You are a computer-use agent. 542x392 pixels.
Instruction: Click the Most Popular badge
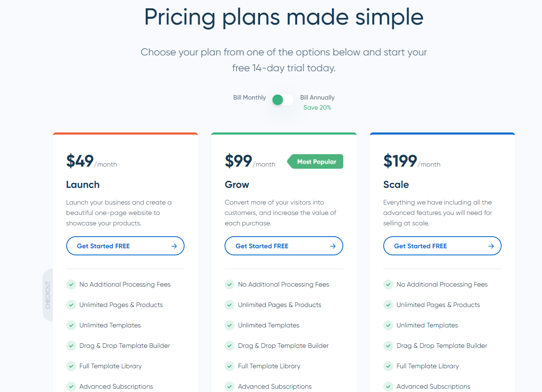pos(316,162)
